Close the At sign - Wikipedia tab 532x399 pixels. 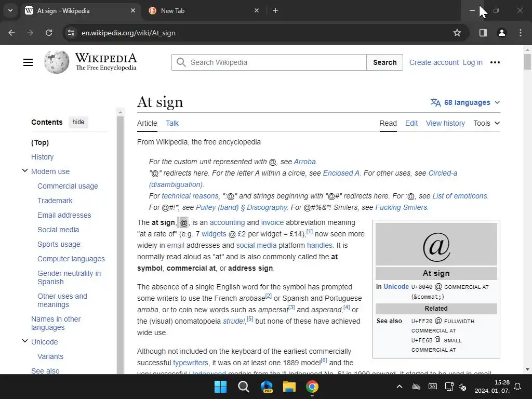pyautogui.click(x=132, y=10)
